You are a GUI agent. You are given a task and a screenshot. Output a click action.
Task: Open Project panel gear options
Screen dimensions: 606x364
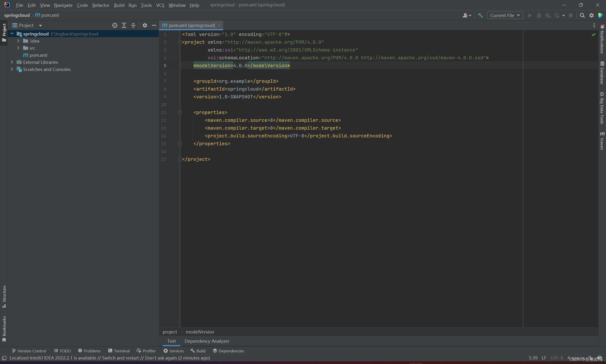point(145,25)
